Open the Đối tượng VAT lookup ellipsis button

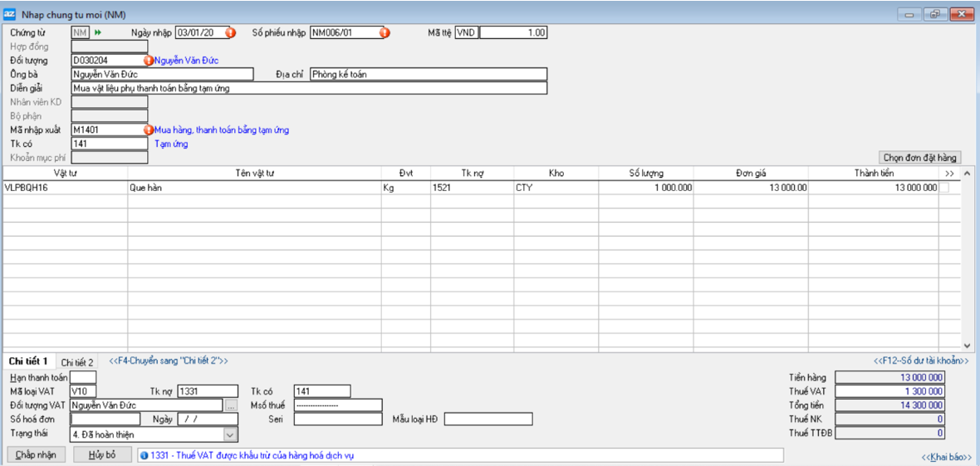tap(231, 405)
